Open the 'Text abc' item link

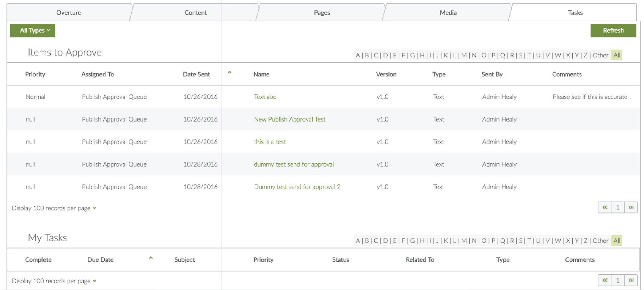[x=265, y=97]
